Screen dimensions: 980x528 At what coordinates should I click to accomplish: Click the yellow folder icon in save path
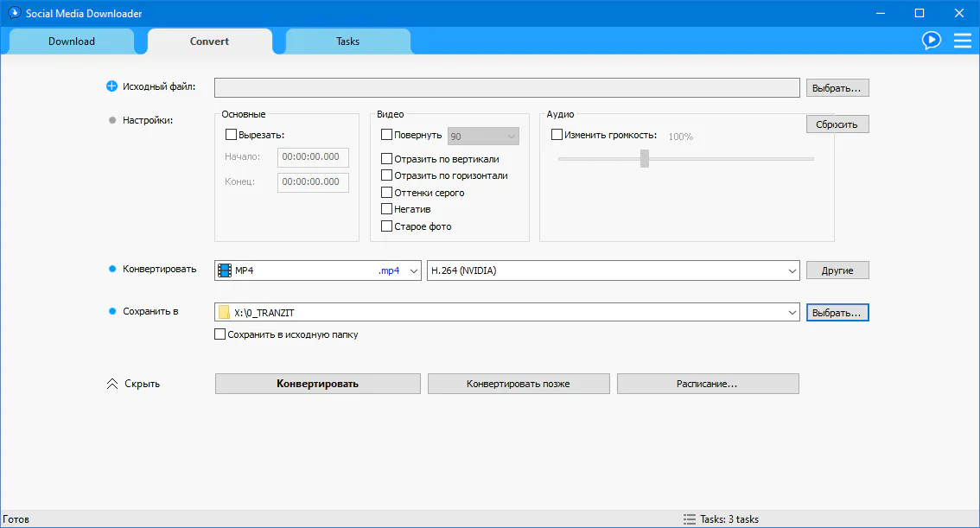[x=225, y=313]
